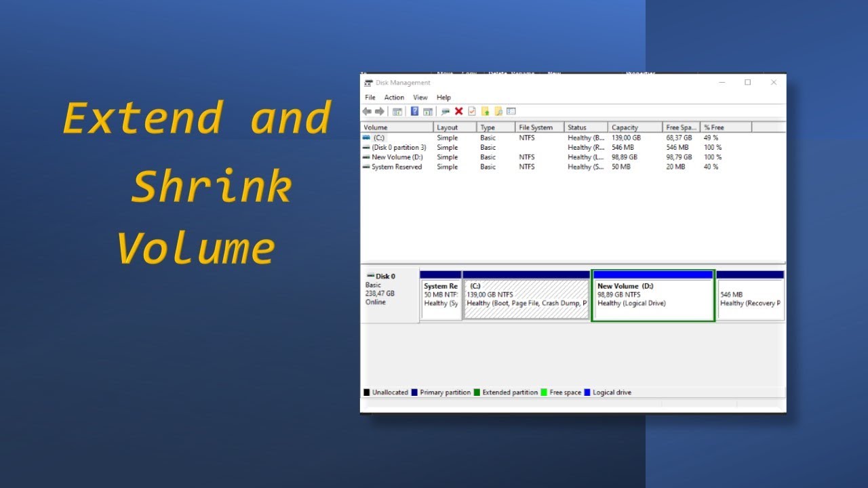Open the Action menu
This screenshot has height=488, width=868.
tap(394, 98)
